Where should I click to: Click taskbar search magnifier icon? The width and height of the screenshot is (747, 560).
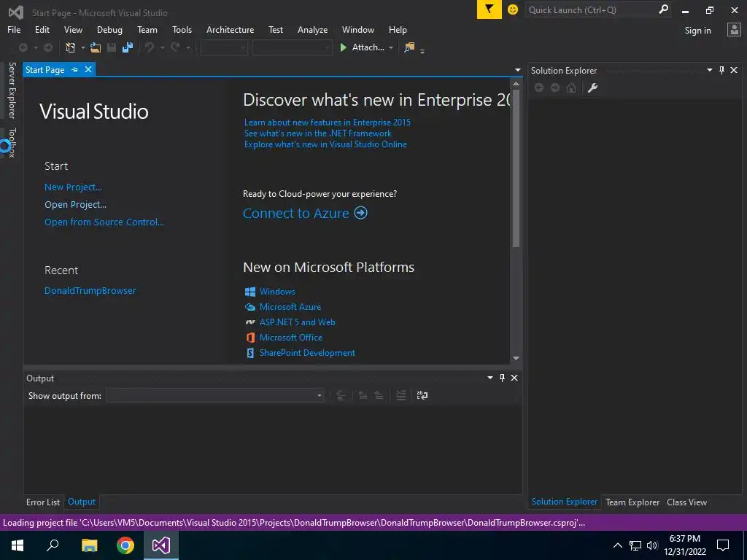click(x=53, y=545)
